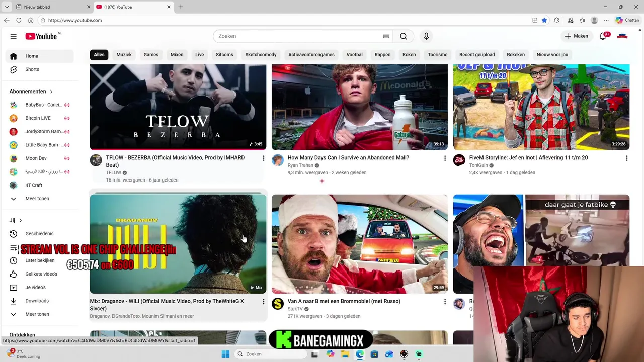The image size is (644, 362).
Task: Click the YouTube logo
Action: (41, 36)
